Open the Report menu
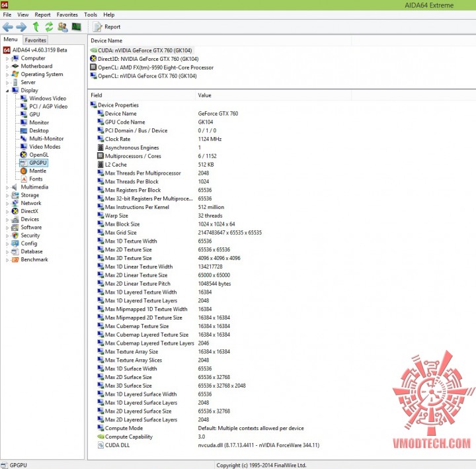The width and height of the screenshot is (476, 469). 42,15
